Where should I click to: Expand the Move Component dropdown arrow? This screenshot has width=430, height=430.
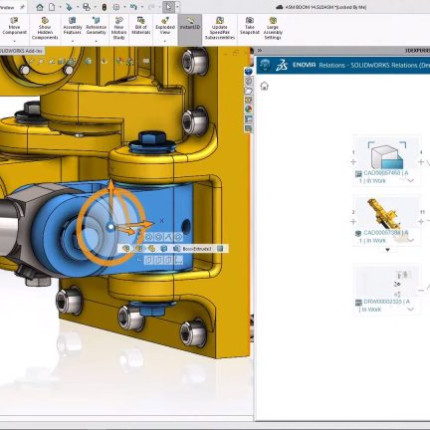(x=14, y=41)
